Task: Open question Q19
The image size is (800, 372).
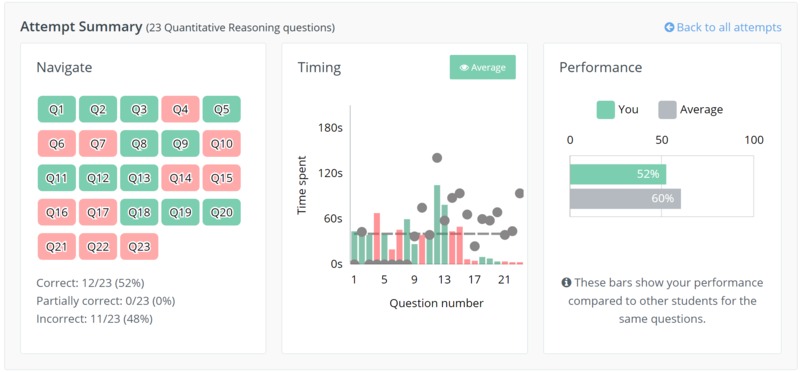Action: pyautogui.click(x=180, y=212)
